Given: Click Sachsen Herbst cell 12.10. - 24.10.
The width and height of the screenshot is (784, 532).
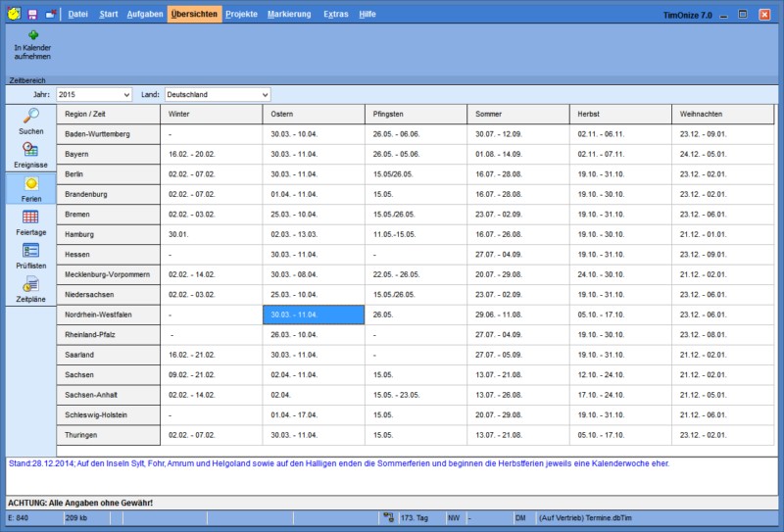Looking at the screenshot, I should tap(620, 374).
